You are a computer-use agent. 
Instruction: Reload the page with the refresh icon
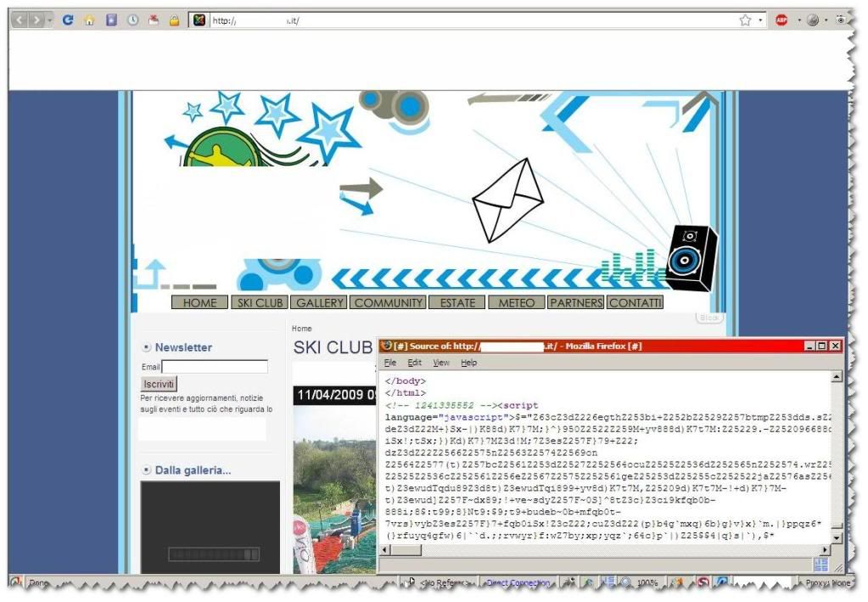point(68,20)
